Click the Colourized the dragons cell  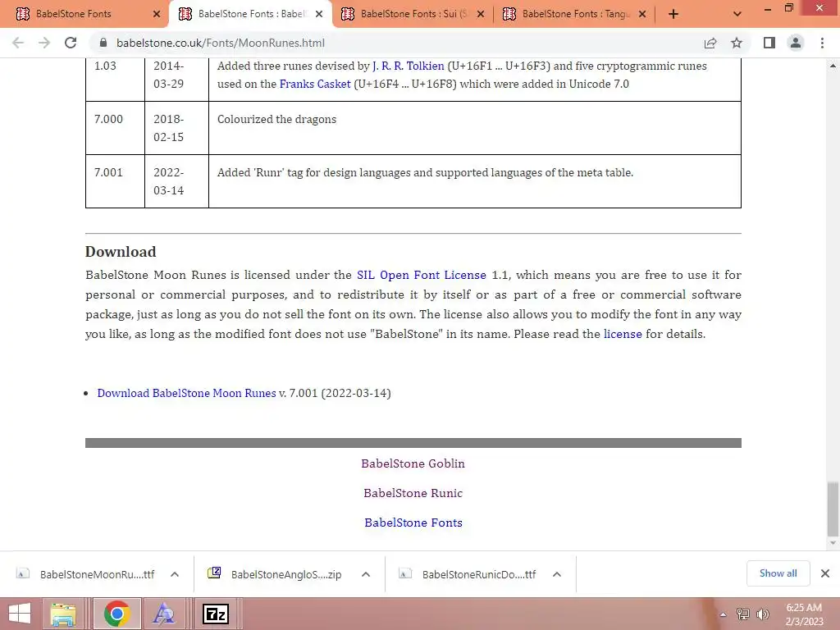pyautogui.click(x=475, y=128)
